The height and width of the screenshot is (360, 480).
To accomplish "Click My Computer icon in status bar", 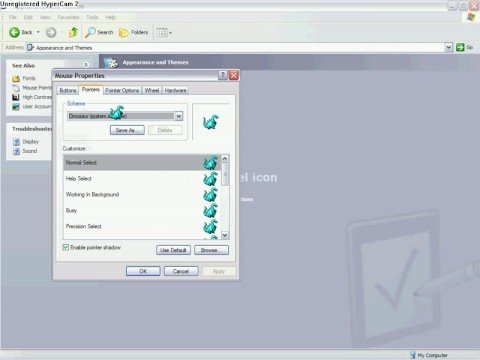I will tap(413, 355).
